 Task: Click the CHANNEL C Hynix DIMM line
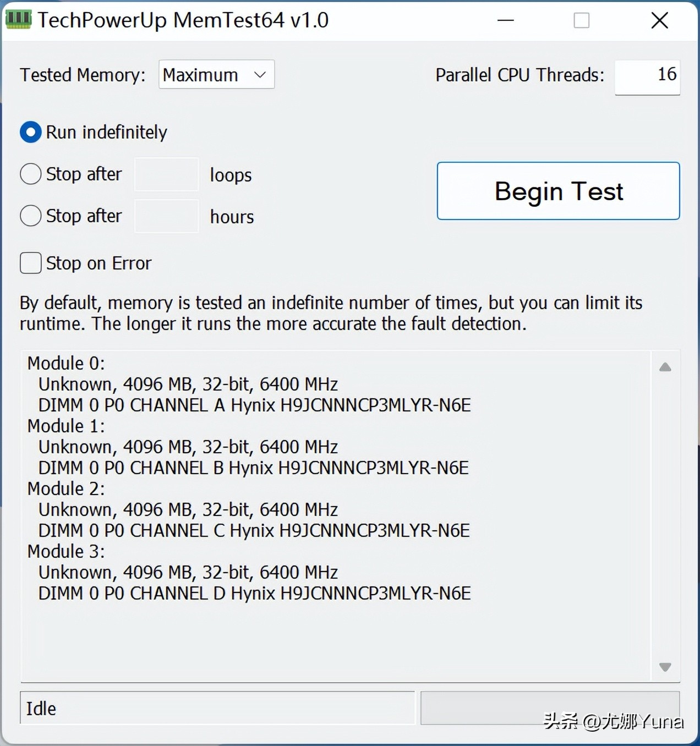click(254, 530)
